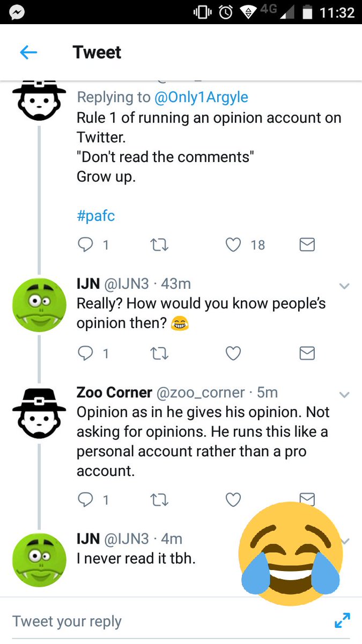This screenshot has height=644, width=362.
Task: Open the Messenger notification in status bar
Action: point(17,12)
